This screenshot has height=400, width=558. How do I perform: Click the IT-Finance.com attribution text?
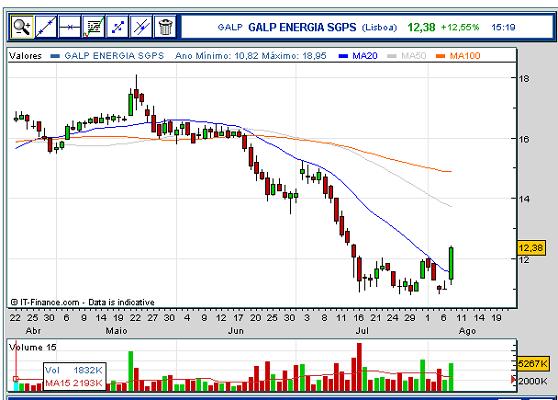click(83, 302)
